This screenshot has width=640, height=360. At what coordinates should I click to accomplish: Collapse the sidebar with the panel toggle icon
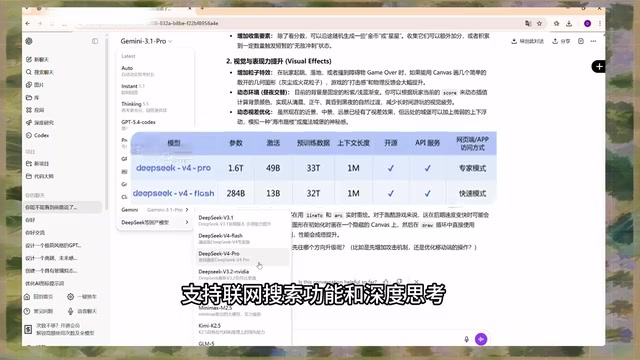pos(95,41)
